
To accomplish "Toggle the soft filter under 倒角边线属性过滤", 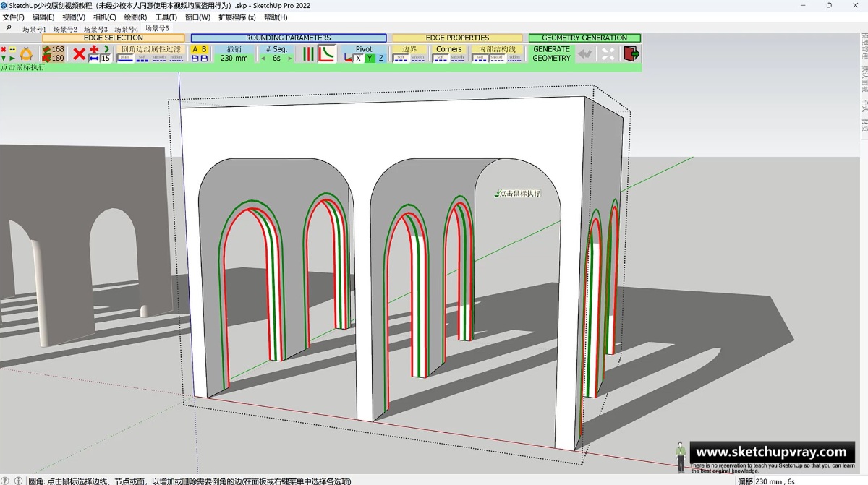I will (142, 58).
